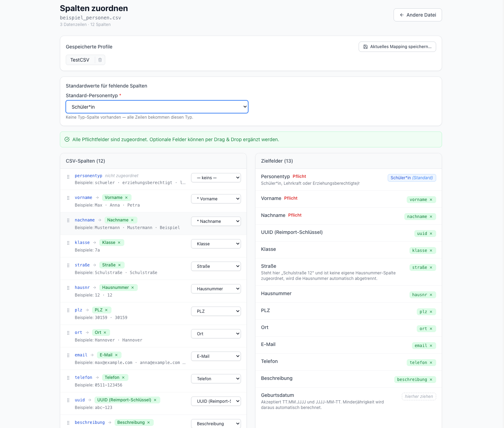Click the "Schüler*in (Standard)" badge
504x428 pixels.
[412, 178]
